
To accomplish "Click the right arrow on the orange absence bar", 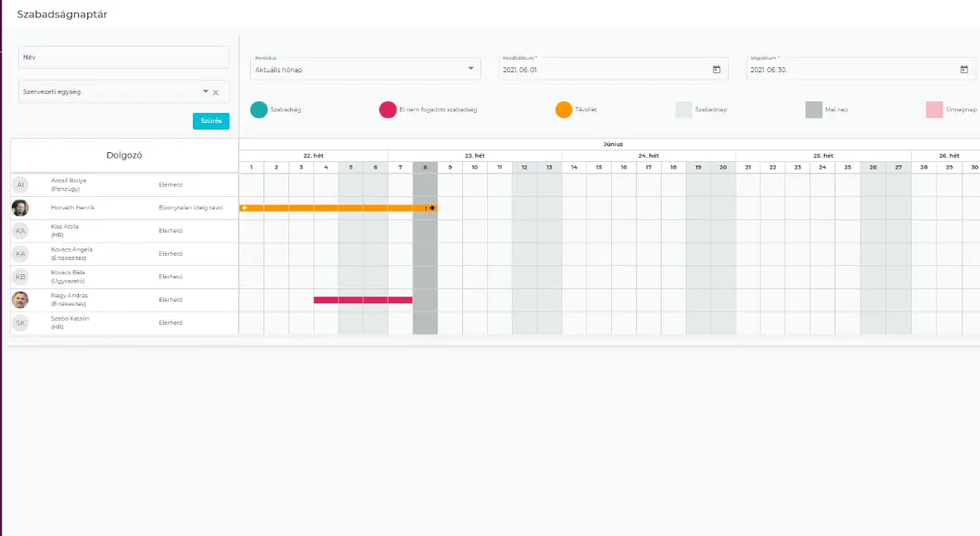I will coord(432,208).
